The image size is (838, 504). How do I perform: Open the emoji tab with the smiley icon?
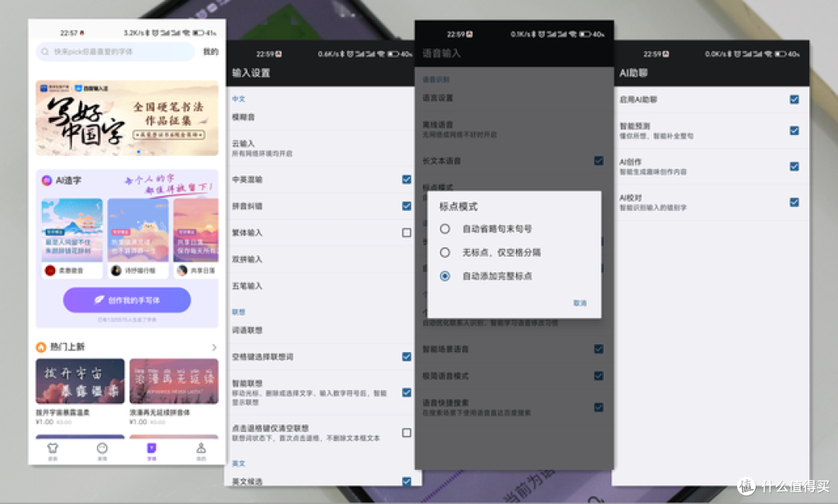click(x=102, y=448)
